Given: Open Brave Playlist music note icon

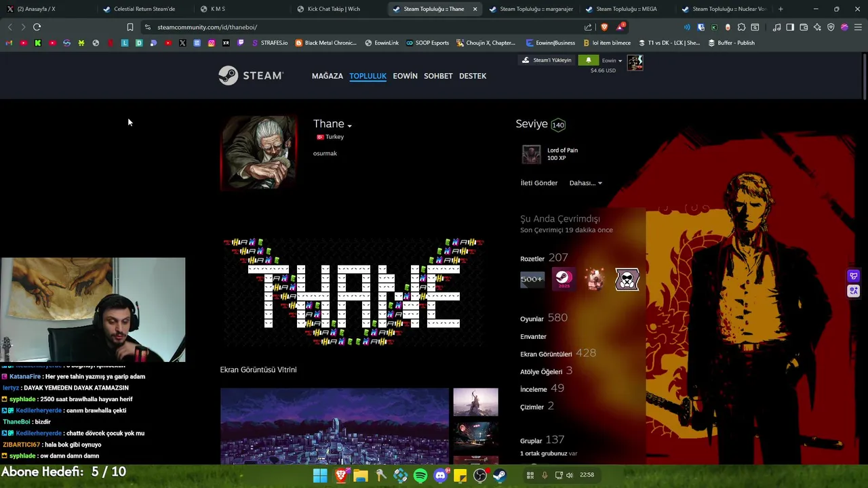Looking at the screenshot, I should [x=776, y=27].
